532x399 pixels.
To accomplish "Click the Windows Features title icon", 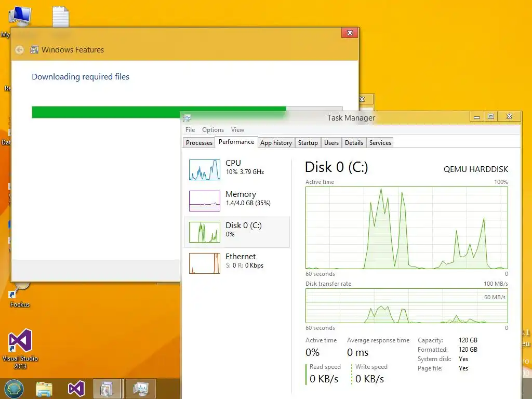I will click(x=34, y=50).
